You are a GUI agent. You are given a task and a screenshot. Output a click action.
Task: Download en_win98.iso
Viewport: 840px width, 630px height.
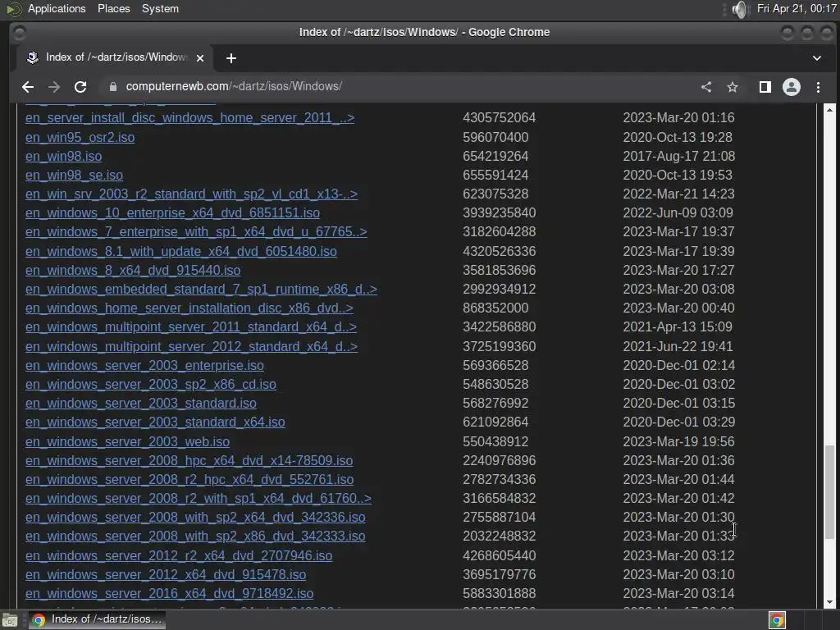click(63, 156)
